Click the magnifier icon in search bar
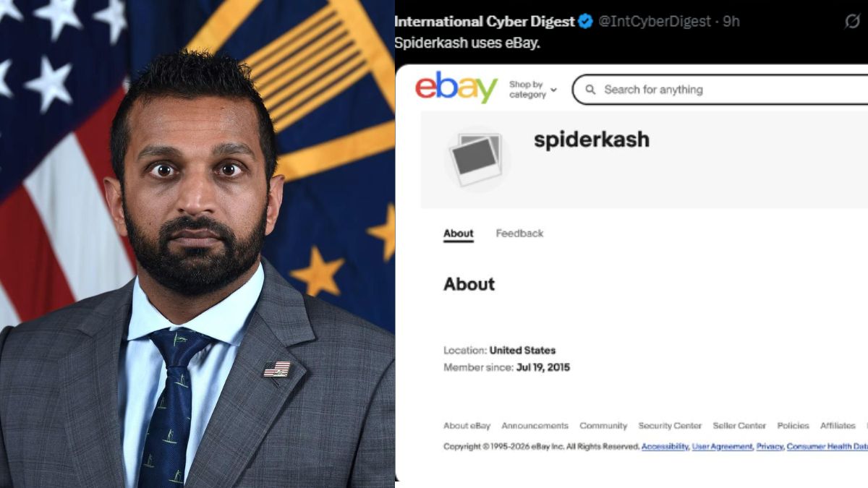 click(590, 90)
